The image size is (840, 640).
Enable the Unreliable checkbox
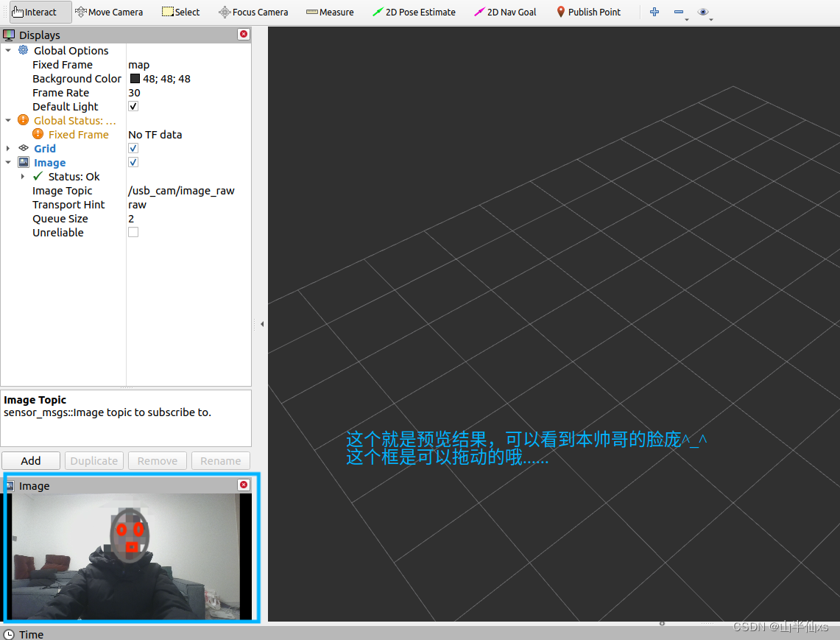pos(133,232)
